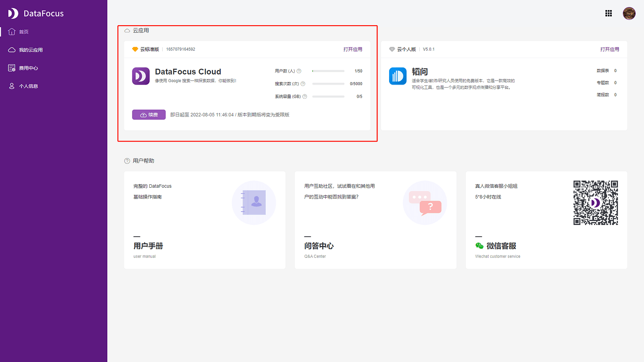This screenshot has width=644, height=362.
Task: Click the 云个人版 edition label
Action: pos(407,49)
